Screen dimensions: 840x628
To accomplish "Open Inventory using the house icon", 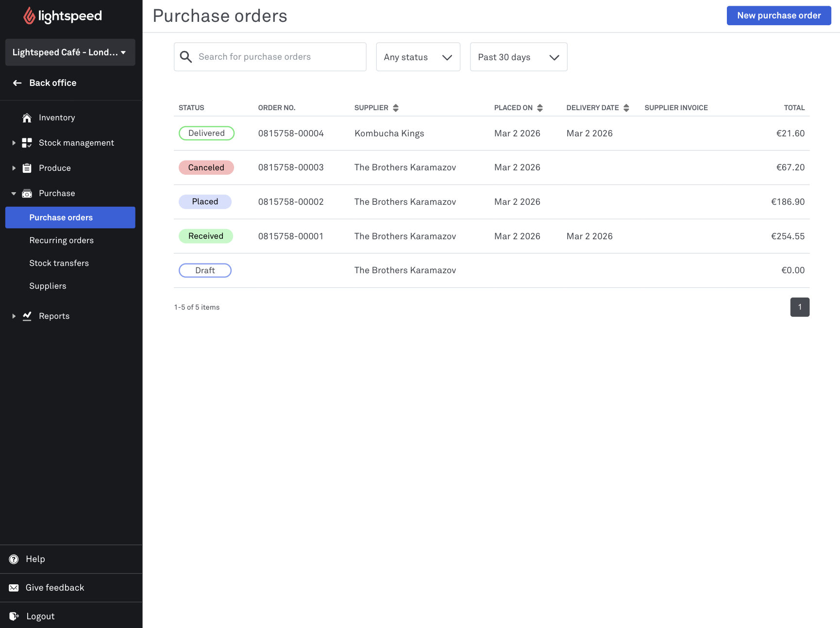I will pos(27,117).
